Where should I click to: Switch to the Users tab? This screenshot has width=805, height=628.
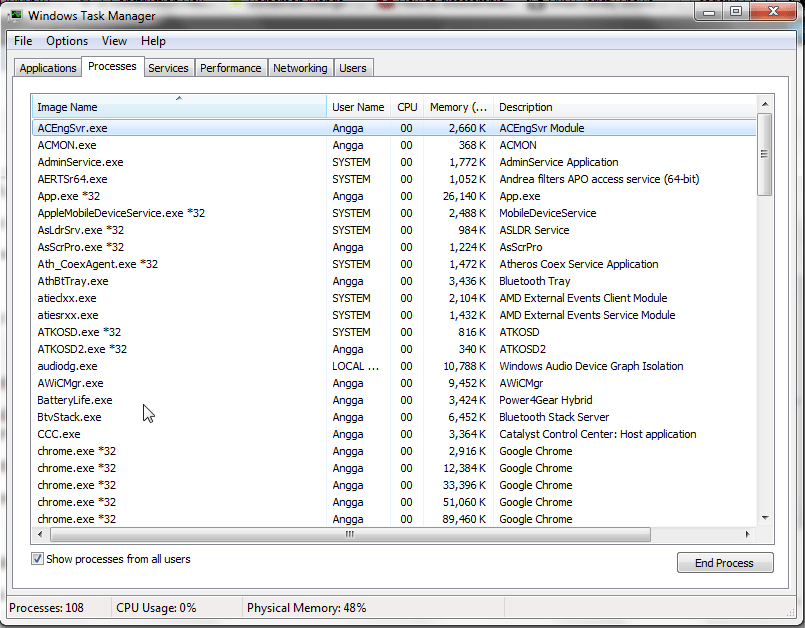353,68
